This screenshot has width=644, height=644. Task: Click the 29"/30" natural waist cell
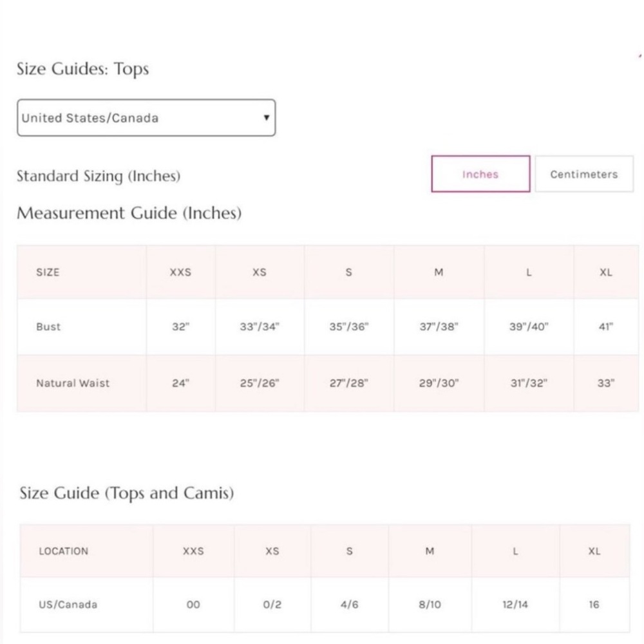pos(439,383)
